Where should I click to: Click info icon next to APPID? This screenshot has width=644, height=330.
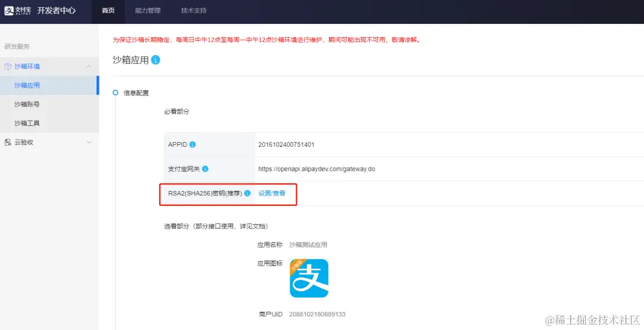tap(193, 144)
